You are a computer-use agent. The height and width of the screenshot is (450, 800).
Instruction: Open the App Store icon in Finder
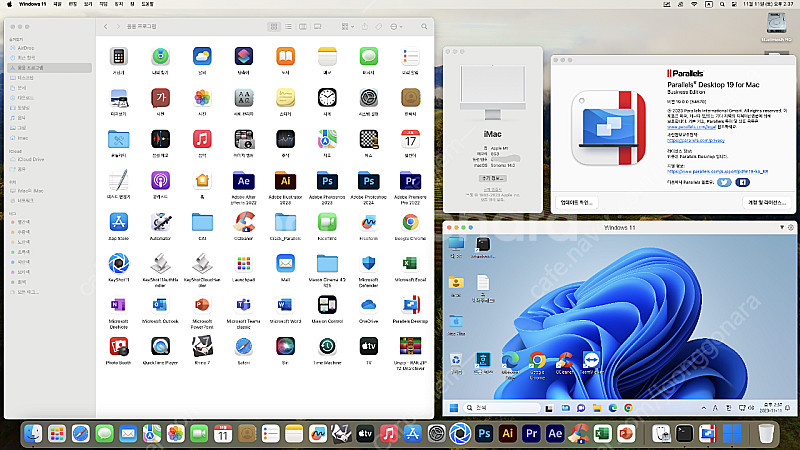118,222
